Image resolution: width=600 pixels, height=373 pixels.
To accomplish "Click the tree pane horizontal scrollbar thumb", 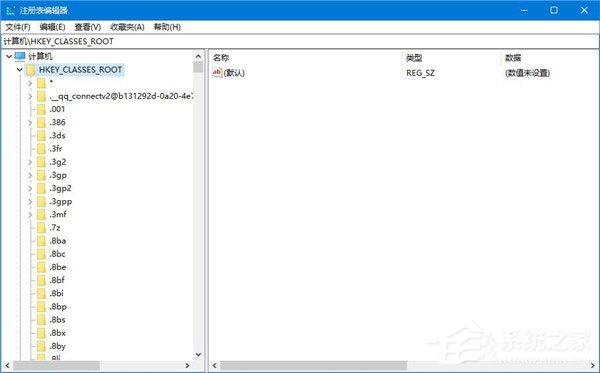I will (x=56, y=366).
